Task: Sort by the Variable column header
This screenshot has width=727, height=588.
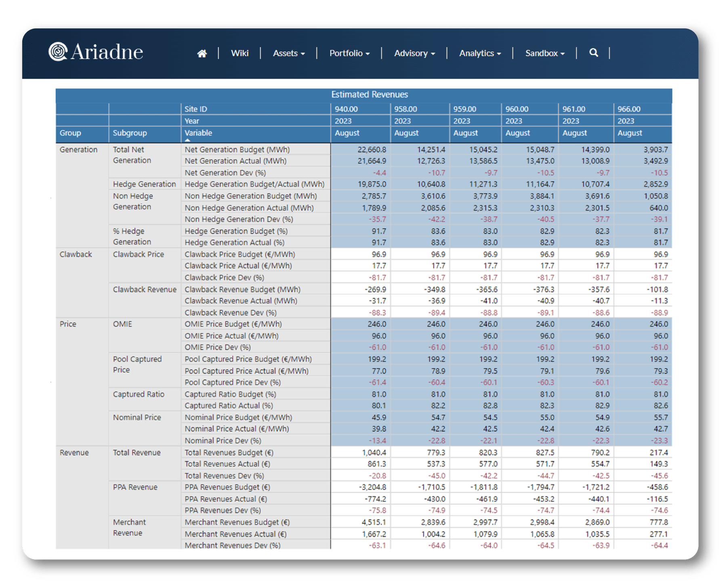Action: 198,133
